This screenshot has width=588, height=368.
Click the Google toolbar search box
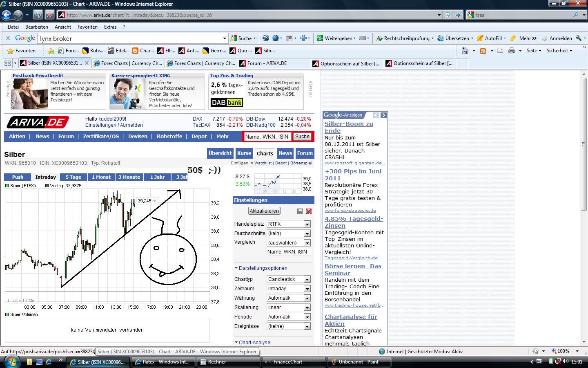tap(133, 38)
